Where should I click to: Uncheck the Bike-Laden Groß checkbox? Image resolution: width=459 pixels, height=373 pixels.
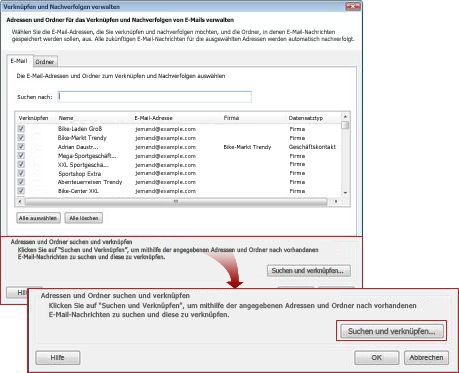pos(21,129)
